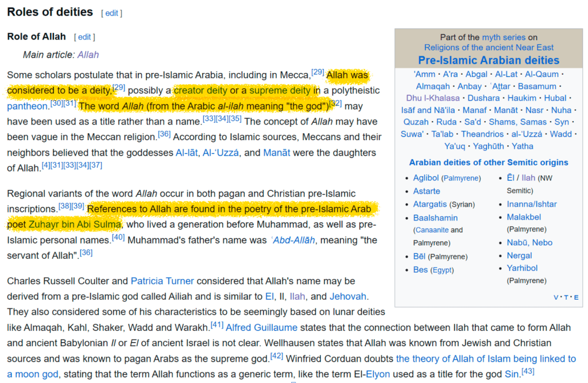Viewport: 588px width, 383px height.
Task: Open the Zuhayr bin Abi Sulma link
Action: point(75,224)
